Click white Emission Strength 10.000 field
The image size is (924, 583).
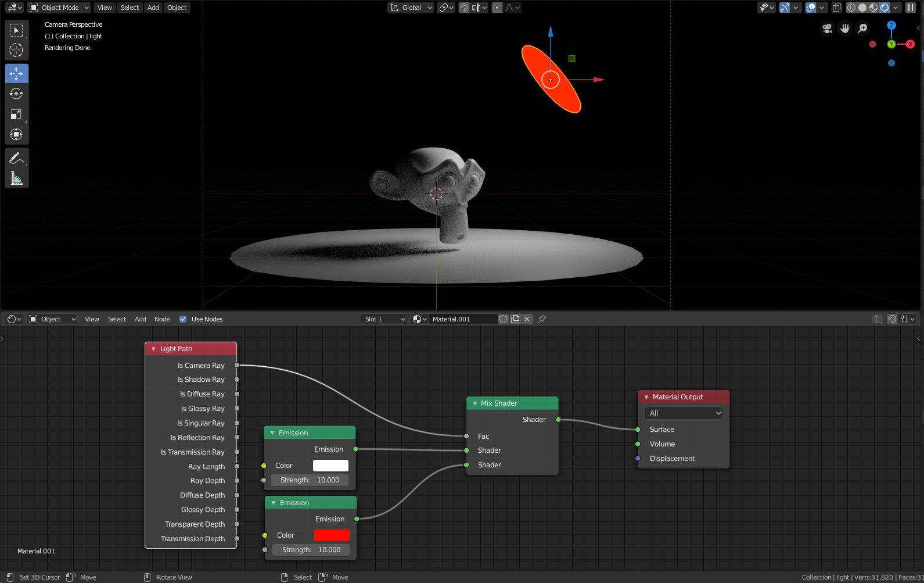tap(310, 480)
